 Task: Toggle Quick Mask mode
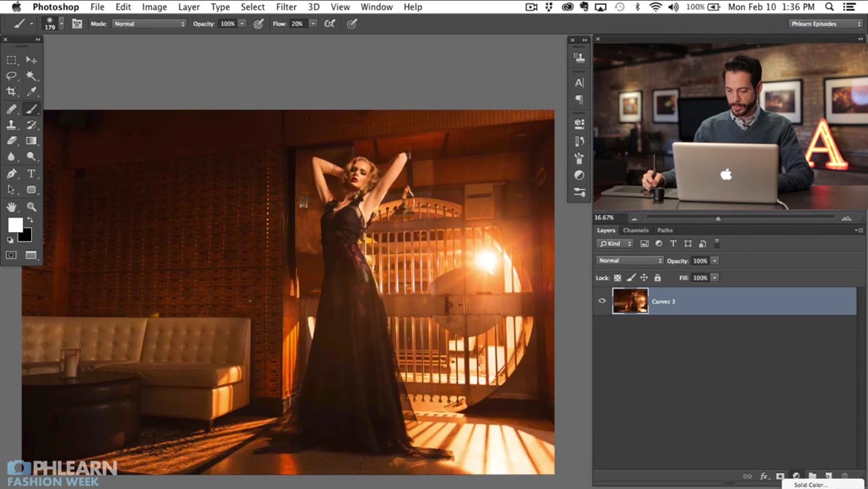(x=12, y=255)
